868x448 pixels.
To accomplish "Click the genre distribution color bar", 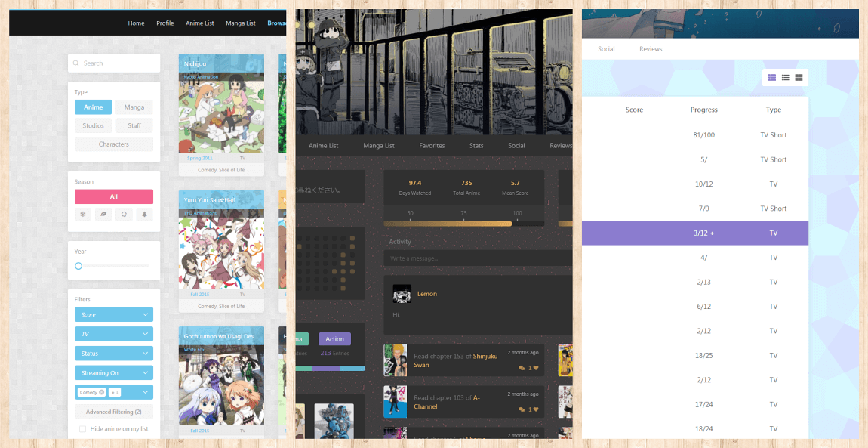I will [330, 368].
